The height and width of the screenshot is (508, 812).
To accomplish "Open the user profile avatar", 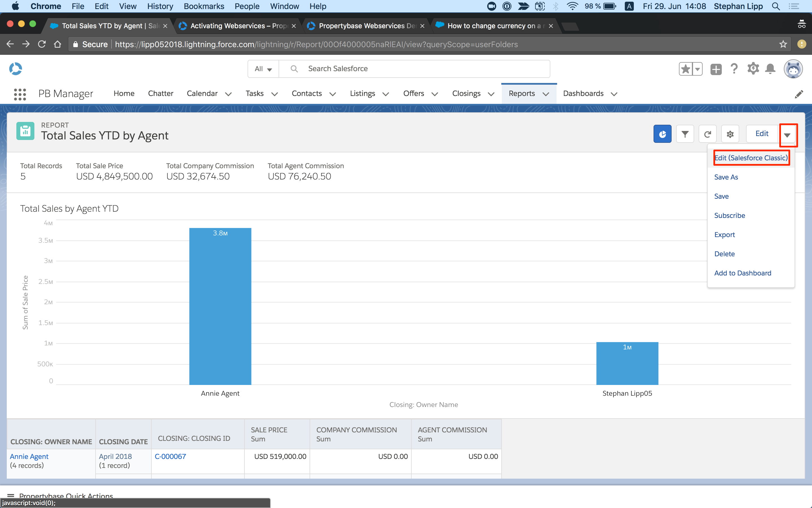I will click(x=793, y=69).
